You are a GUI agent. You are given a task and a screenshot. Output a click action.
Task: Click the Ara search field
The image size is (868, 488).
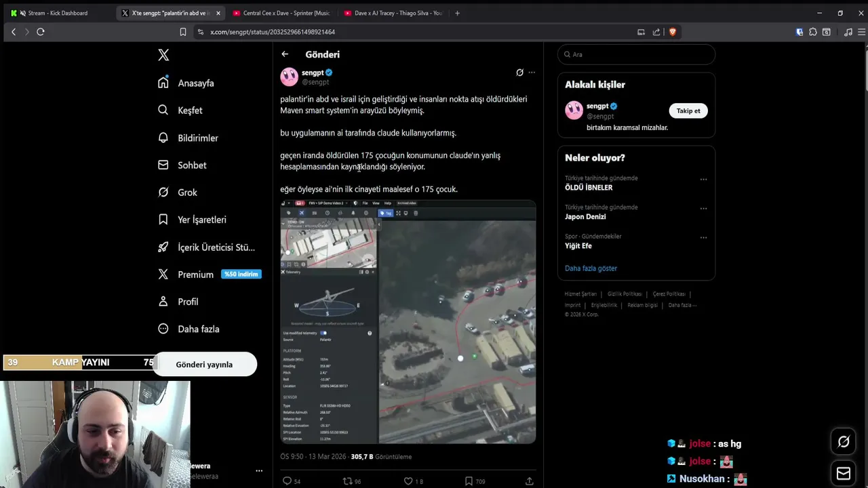[636, 54]
